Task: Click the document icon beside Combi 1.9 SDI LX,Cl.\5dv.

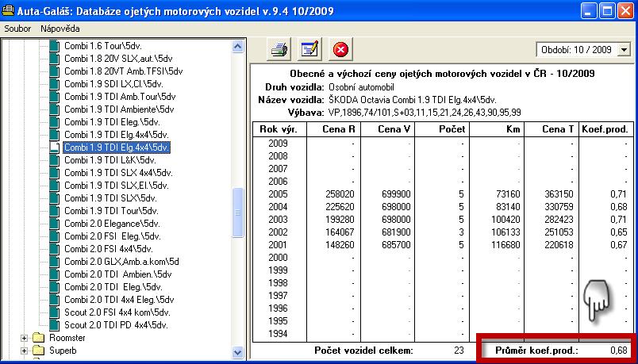Action: pyautogui.click(x=54, y=84)
